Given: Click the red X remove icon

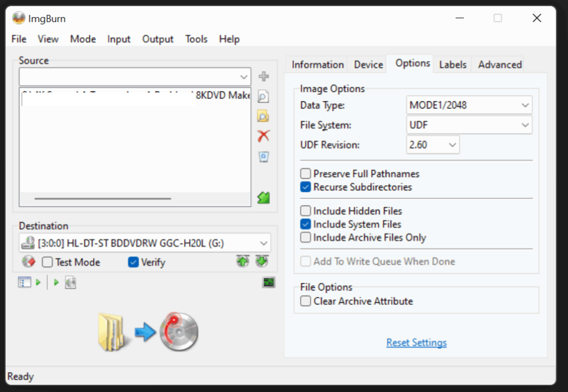Looking at the screenshot, I should click(263, 136).
